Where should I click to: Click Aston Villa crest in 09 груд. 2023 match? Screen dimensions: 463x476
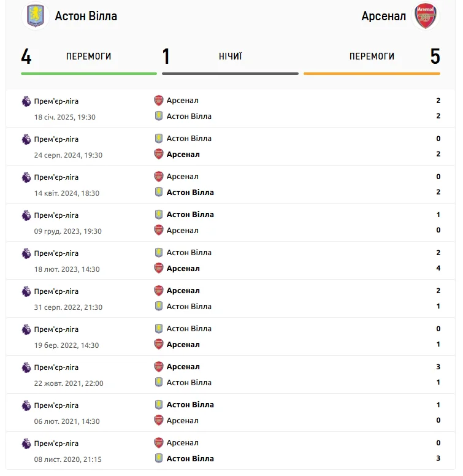coord(159,215)
